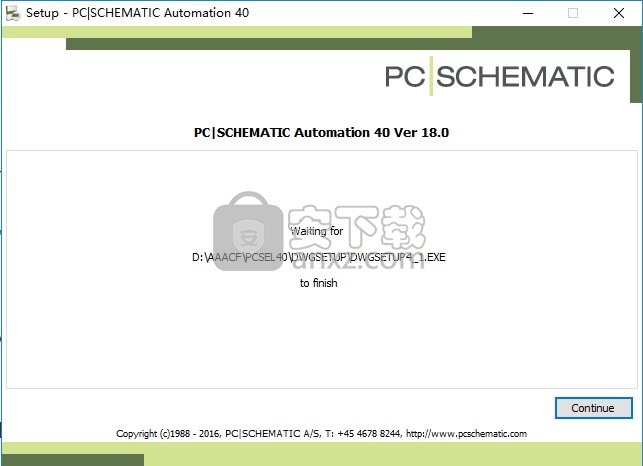Click the setup icon in title bar

pos(13,13)
